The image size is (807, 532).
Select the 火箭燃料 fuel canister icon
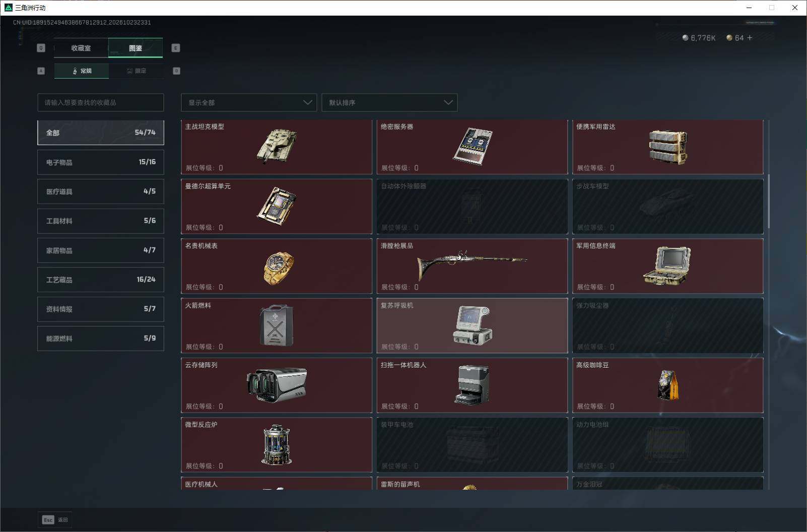tap(277, 325)
